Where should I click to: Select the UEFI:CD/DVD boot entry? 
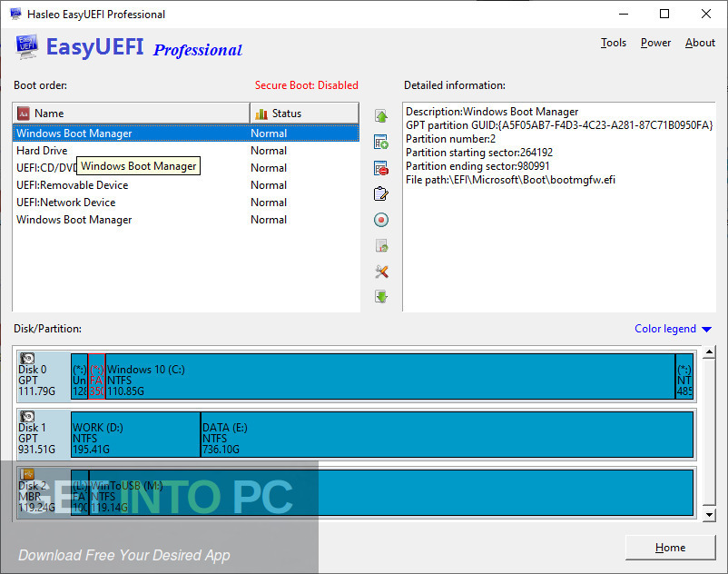(186, 168)
